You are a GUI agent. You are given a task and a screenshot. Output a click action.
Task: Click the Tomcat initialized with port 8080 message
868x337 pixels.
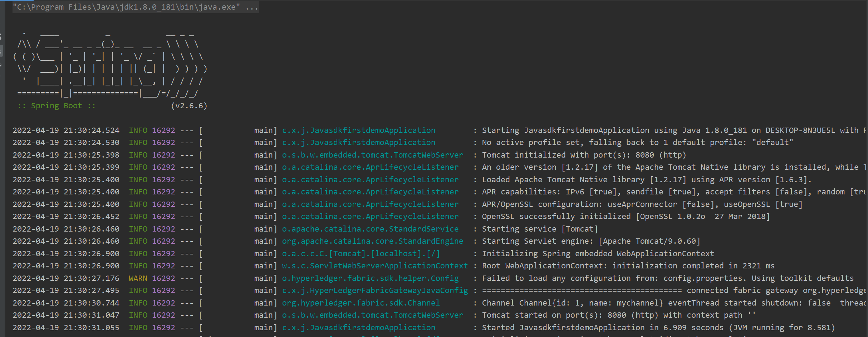coord(583,155)
